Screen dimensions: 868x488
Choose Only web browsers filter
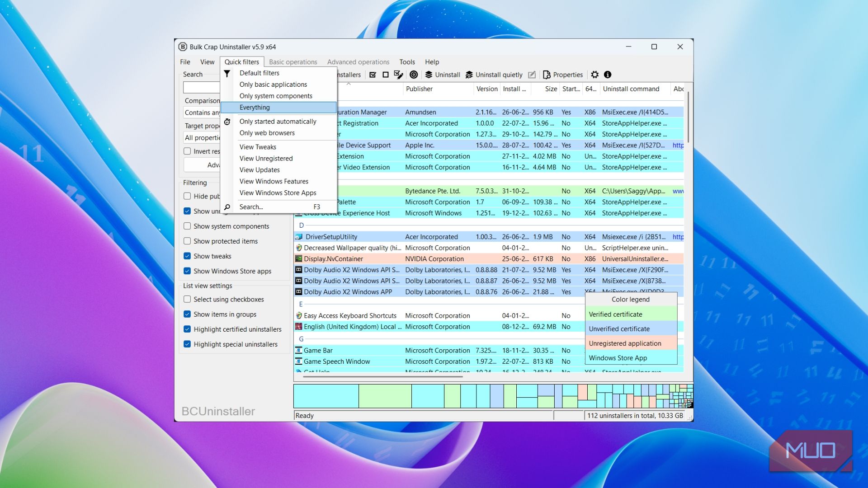tap(267, 133)
